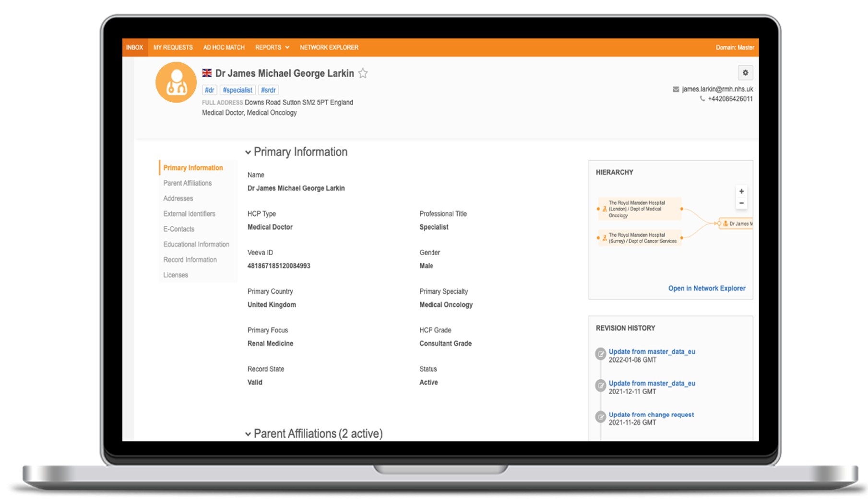Go to Network Explorer in the navbar
Image resolution: width=868 pixels, height=502 pixels.
click(x=329, y=47)
